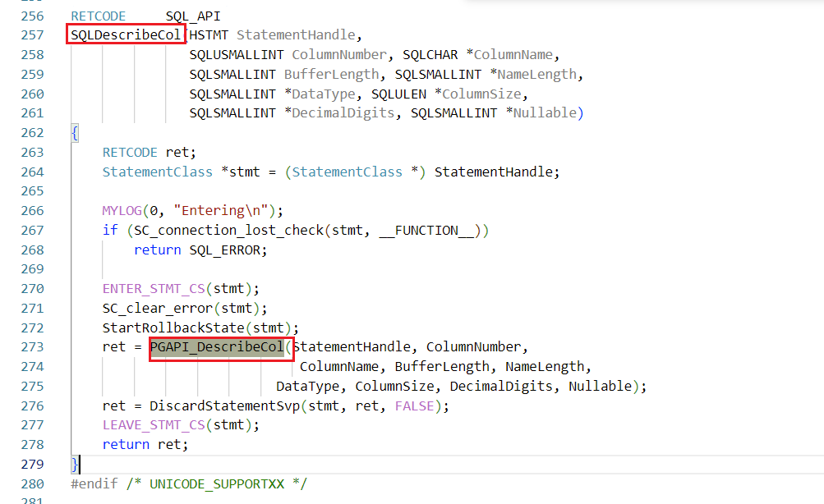Click the ENTER_STMT_CS macro
The height and width of the screenshot is (504, 824).
click(x=154, y=289)
